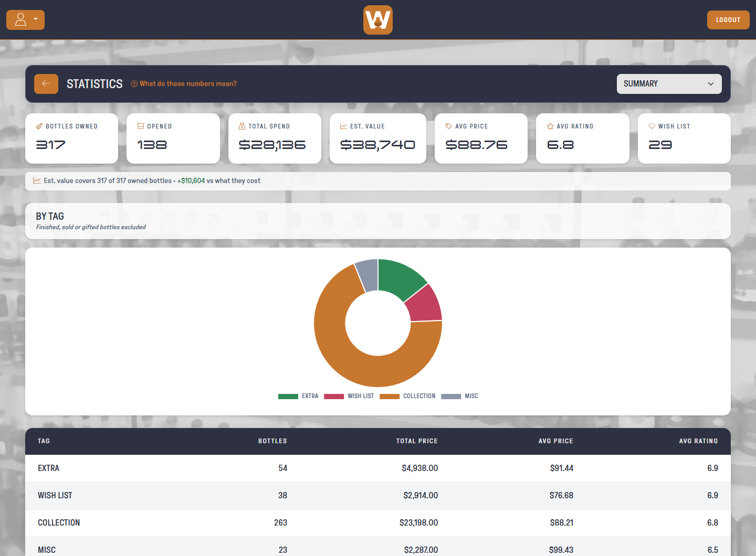The height and width of the screenshot is (556, 756).
Task: Expand the SUMMARY dropdown
Action: [669, 84]
